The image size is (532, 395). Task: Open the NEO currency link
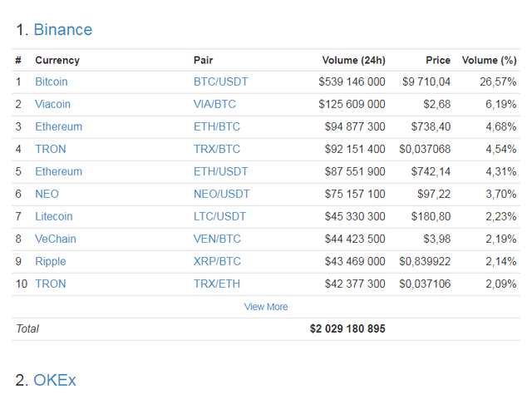click(x=47, y=194)
